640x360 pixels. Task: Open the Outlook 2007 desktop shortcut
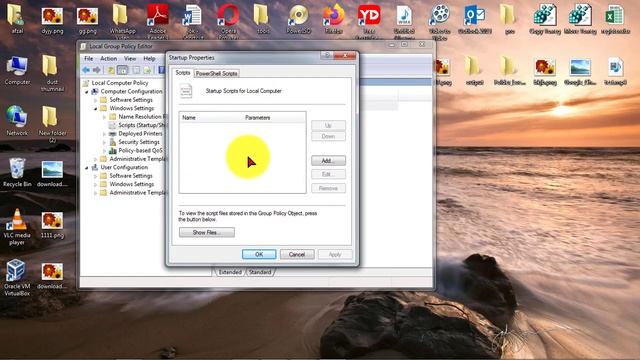475,19
